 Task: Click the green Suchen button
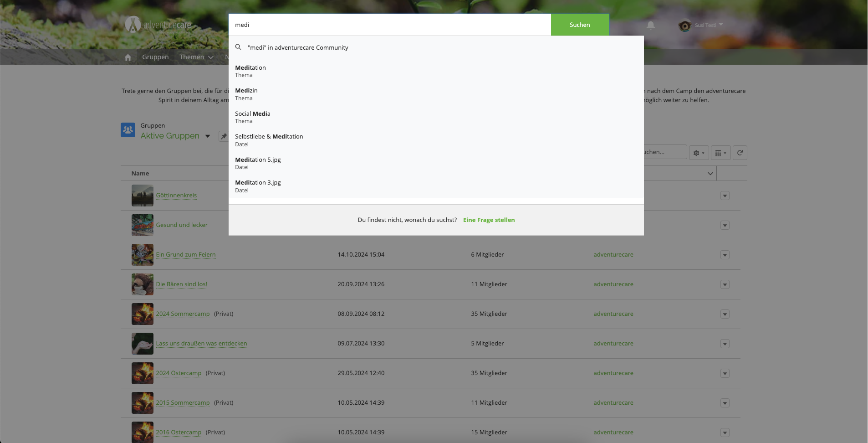[x=580, y=25]
